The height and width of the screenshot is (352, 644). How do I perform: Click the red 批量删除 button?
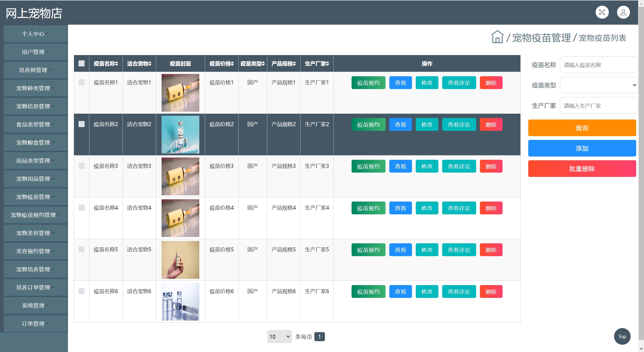(582, 169)
